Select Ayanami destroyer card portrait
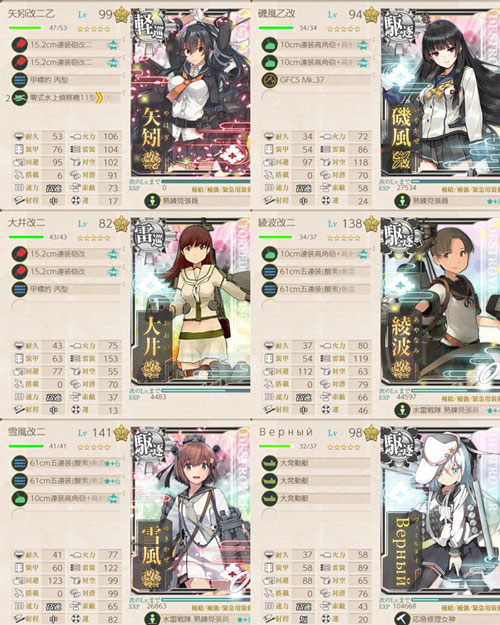 coord(440,302)
